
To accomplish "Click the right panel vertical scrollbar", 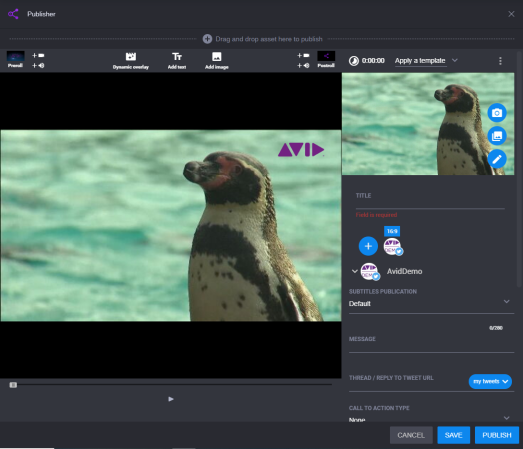I will pyautogui.click(x=519, y=170).
